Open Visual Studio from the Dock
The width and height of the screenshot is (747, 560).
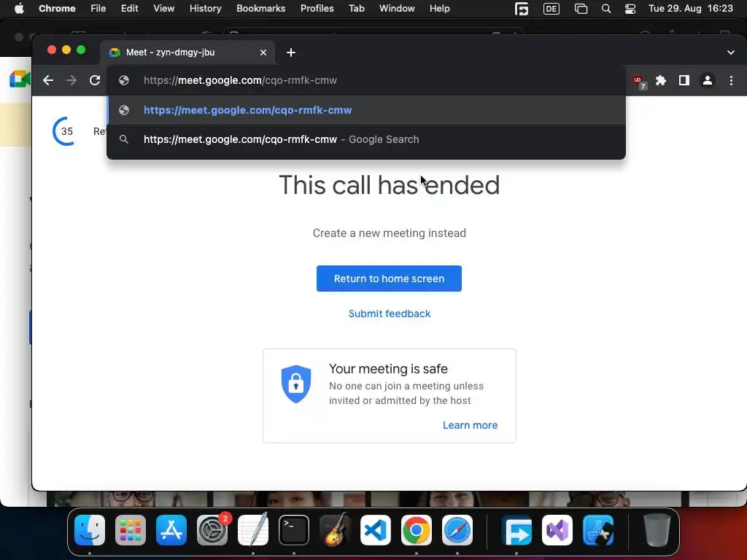557,530
